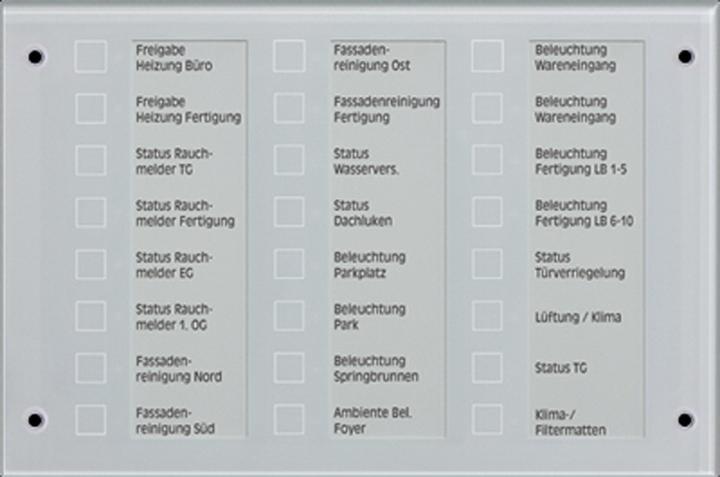720x477 pixels.
Task: Toggle the square button for Freigabe Heizung Büro
Action: pyautogui.click(x=90, y=57)
